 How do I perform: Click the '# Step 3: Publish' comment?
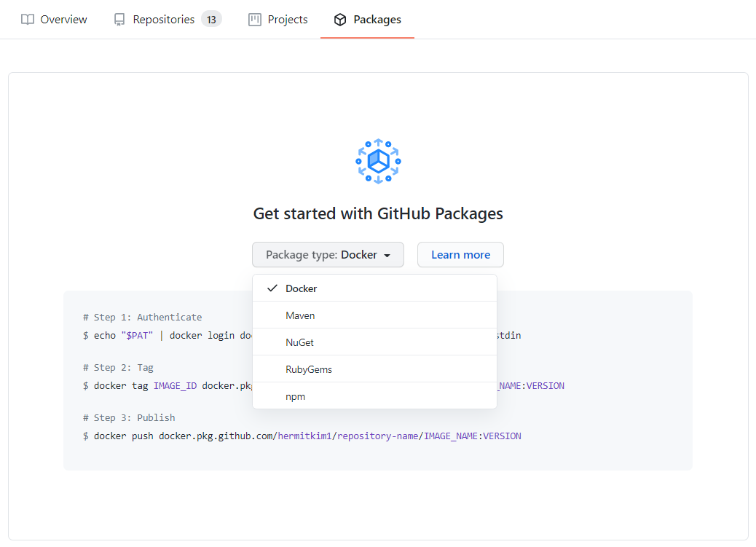click(x=129, y=418)
